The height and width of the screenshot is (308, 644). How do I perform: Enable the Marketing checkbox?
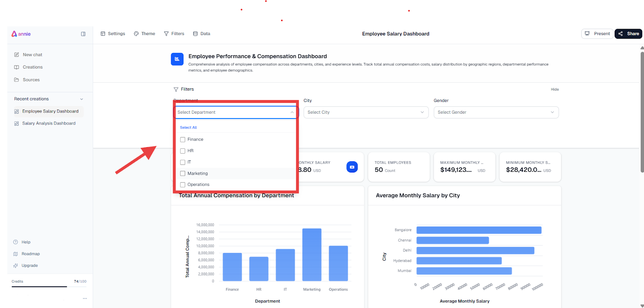click(x=183, y=173)
